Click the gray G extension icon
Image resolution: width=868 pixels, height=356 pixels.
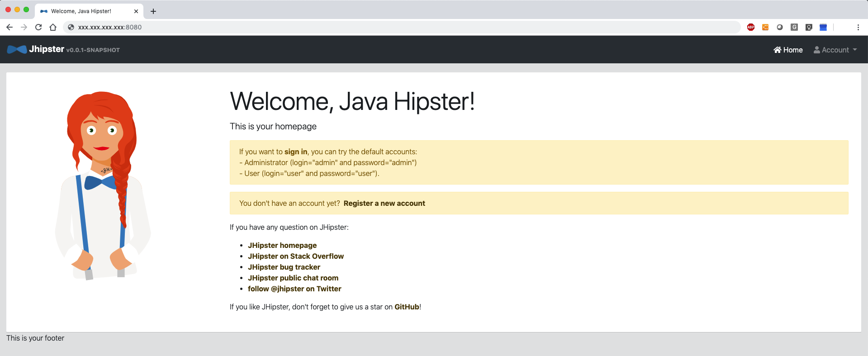point(794,27)
